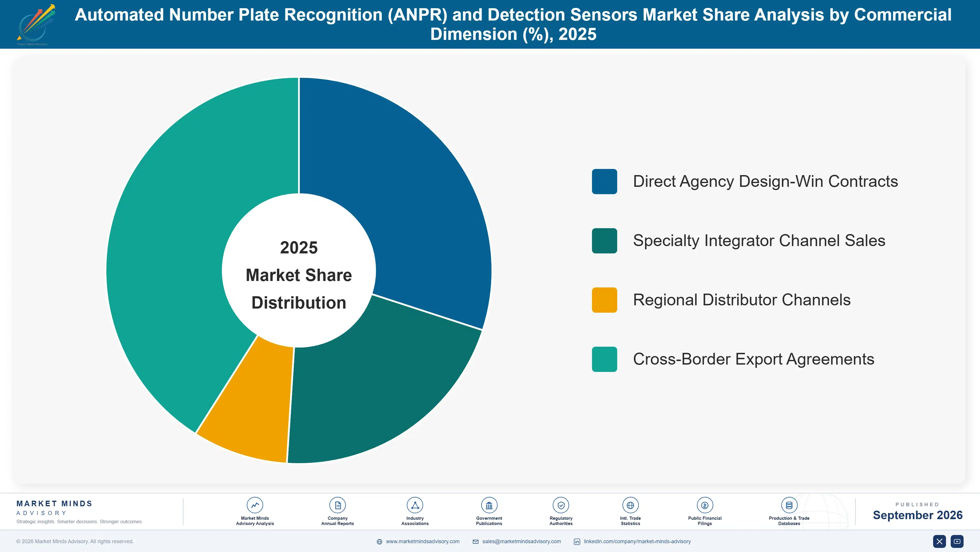The height and width of the screenshot is (552, 980).
Task: Click the '2025 Market Share Distribution' center text
Action: (299, 275)
